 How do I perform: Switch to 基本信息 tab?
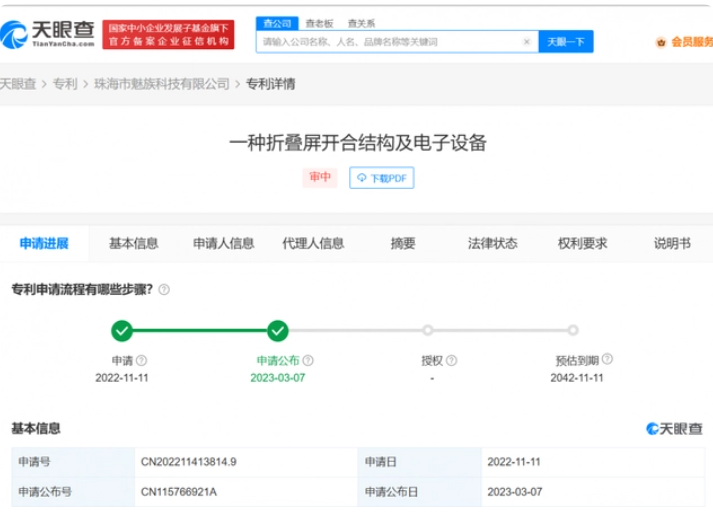134,244
